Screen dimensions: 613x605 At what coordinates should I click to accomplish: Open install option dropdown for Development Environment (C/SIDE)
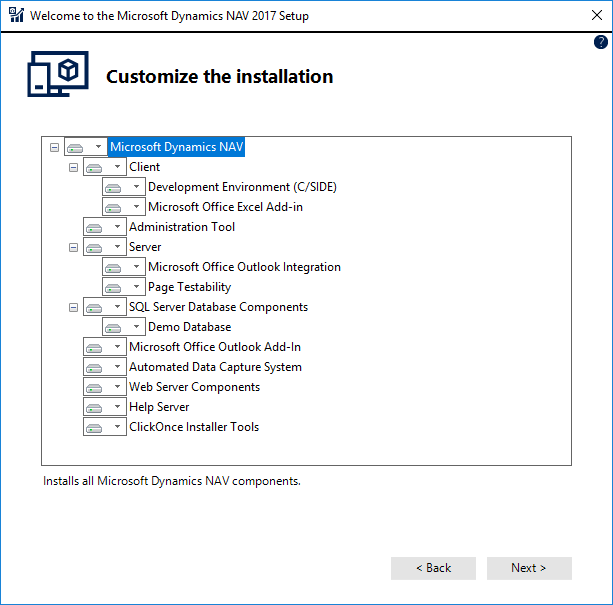coord(124,187)
